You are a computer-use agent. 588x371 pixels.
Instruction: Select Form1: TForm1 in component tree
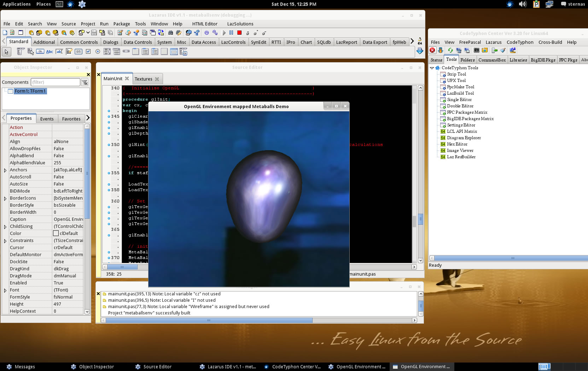(30, 91)
